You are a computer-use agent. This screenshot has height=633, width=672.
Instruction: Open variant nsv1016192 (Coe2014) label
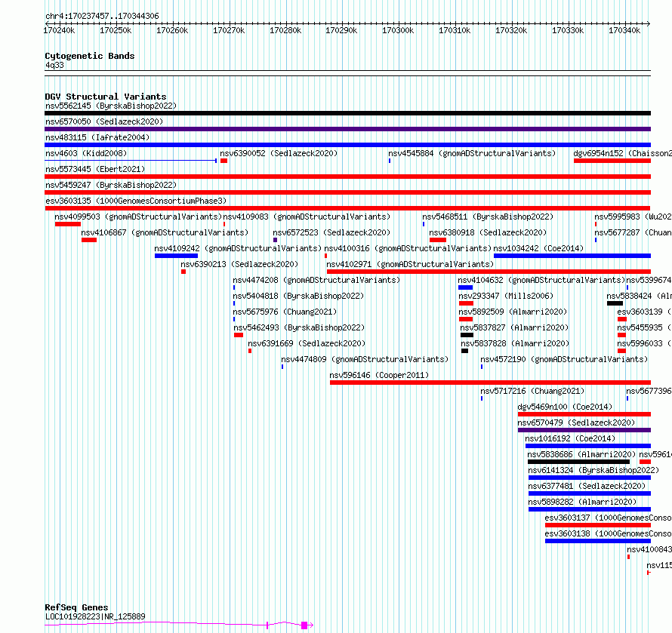[570, 438]
